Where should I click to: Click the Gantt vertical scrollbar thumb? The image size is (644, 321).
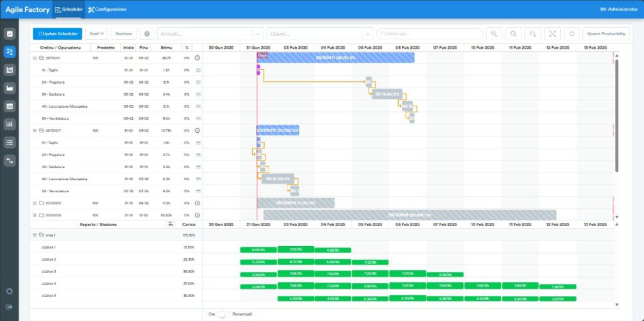click(616, 115)
